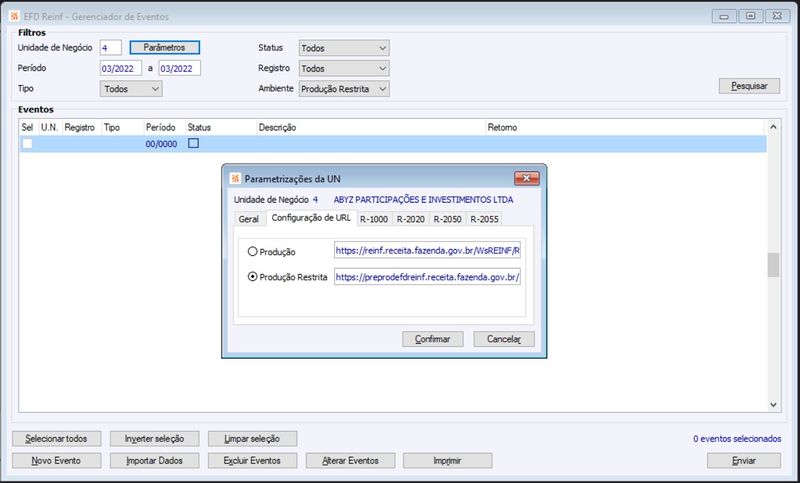Open the Registro filter dropdown
Image resolution: width=800 pixels, height=483 pixels.
pyautogui.click(x=344, y=68)
